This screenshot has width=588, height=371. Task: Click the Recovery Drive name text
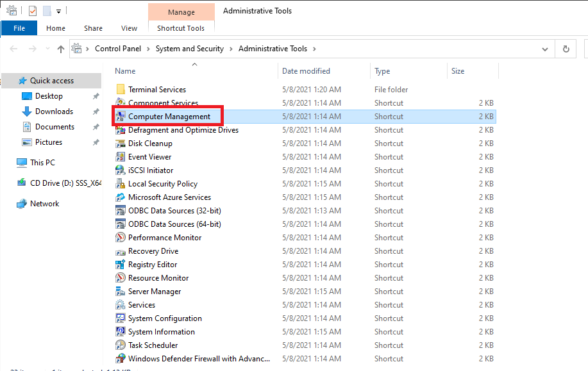pyautogui.click(x=153, y=251)
